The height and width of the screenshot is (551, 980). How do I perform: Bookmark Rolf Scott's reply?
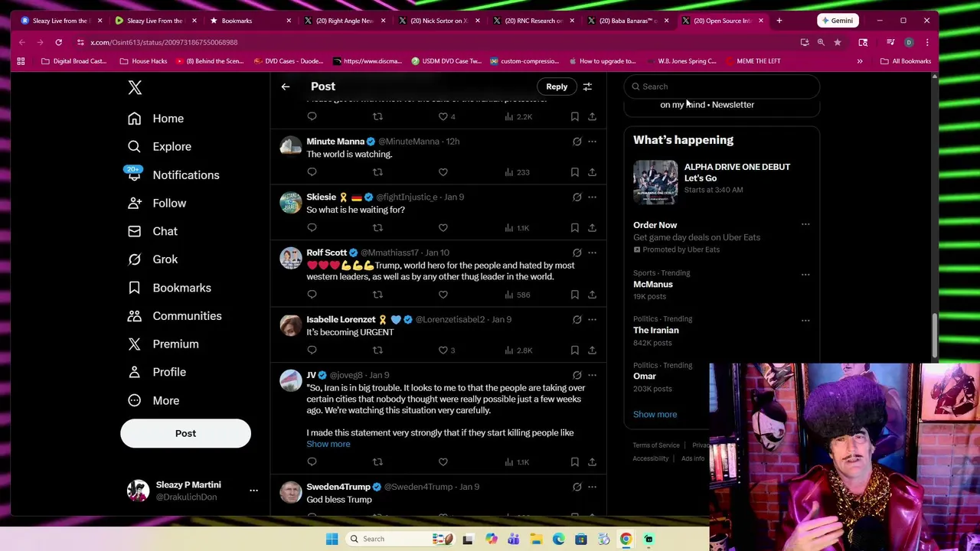574,295
